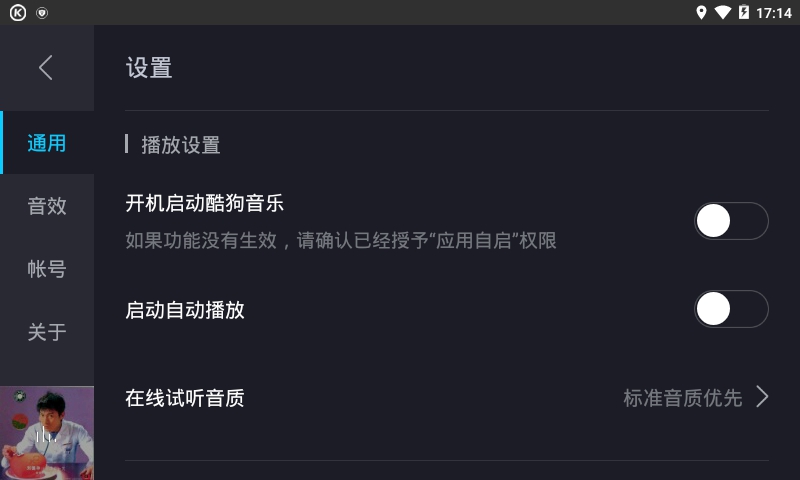800x480 pixels.
Task: Tap the location pin status icon
Action: [x=701, y=13]
